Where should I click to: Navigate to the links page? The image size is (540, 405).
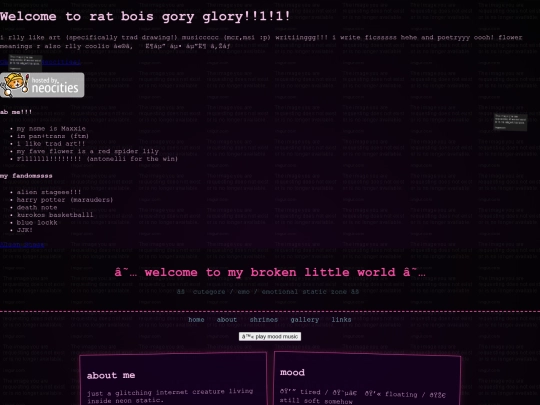[341, 320]
